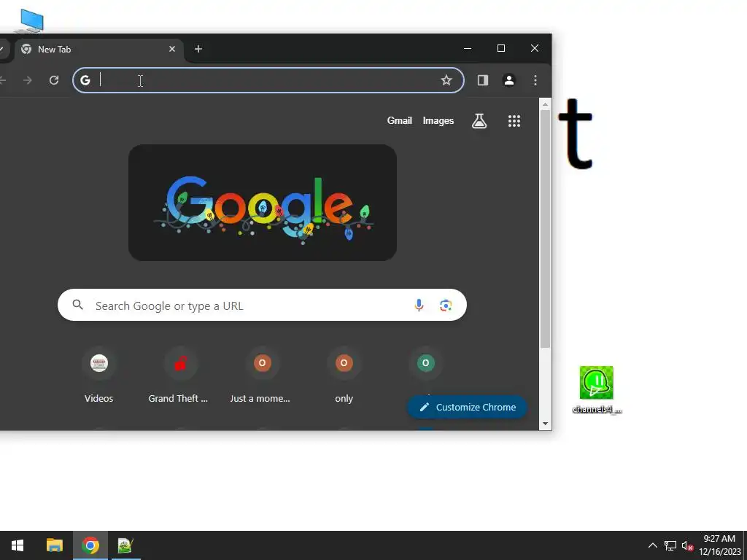Select the New Tab tab
The width and height of the screenshot is (747, 560).
[99, 49]
